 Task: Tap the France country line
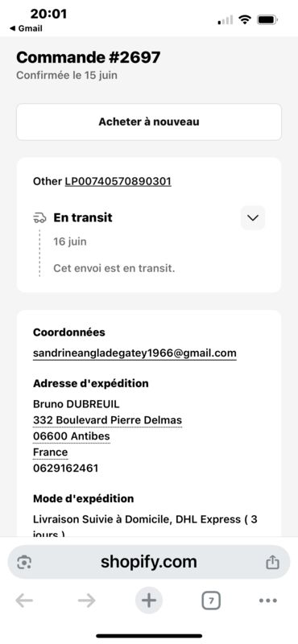(50, 452)
